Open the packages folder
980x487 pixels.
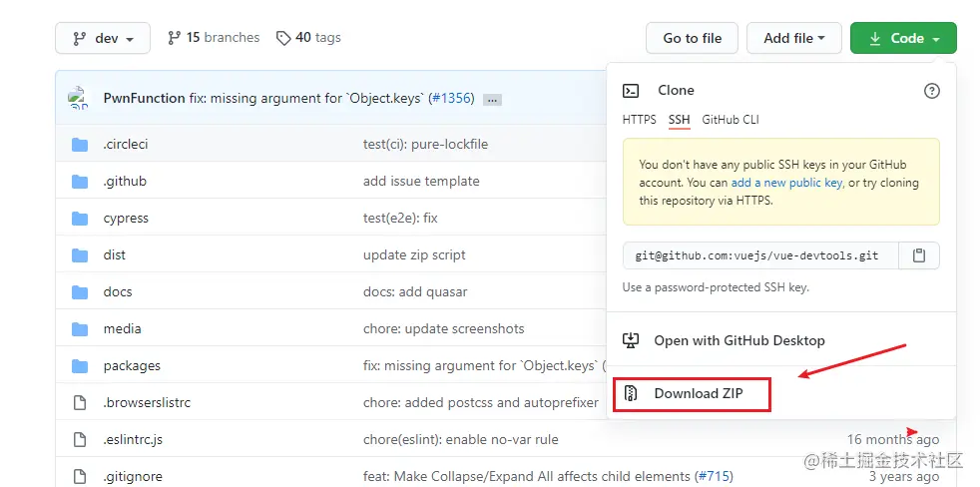tap(132, 365)
